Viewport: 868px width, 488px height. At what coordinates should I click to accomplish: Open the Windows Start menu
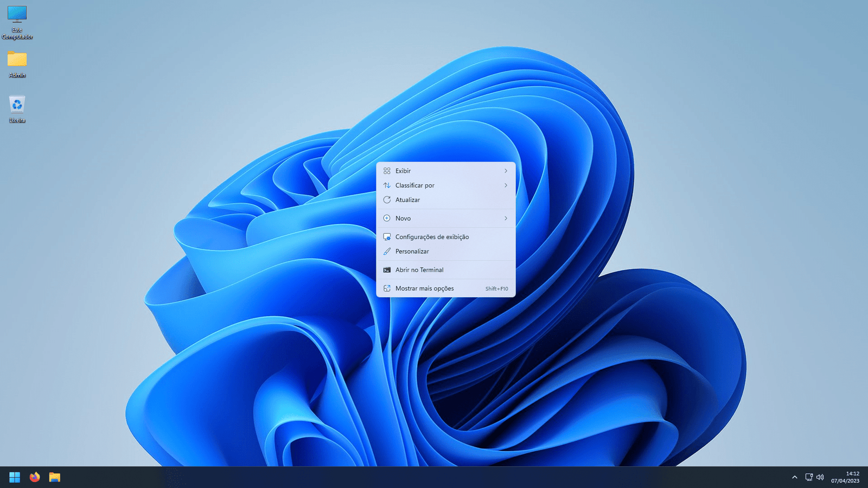coord(15,477)
